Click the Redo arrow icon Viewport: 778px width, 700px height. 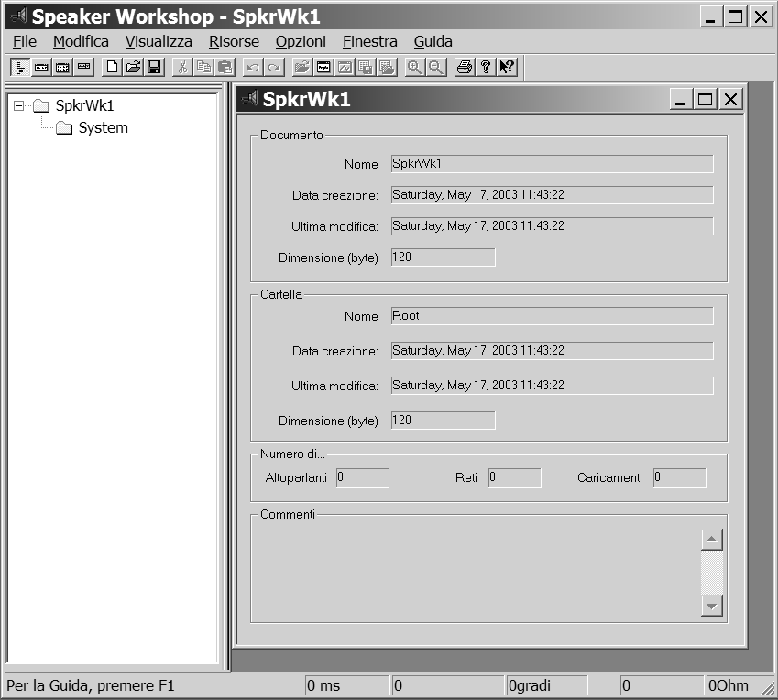point(274,67)
